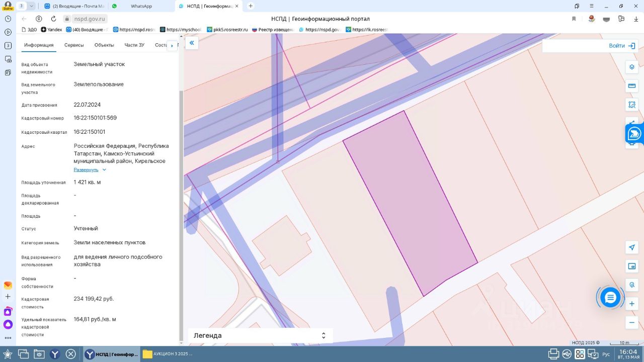The height and width of the screenshot is (362, 644).
Task: Activate the area search selection tool
Action: click(632, 105)
